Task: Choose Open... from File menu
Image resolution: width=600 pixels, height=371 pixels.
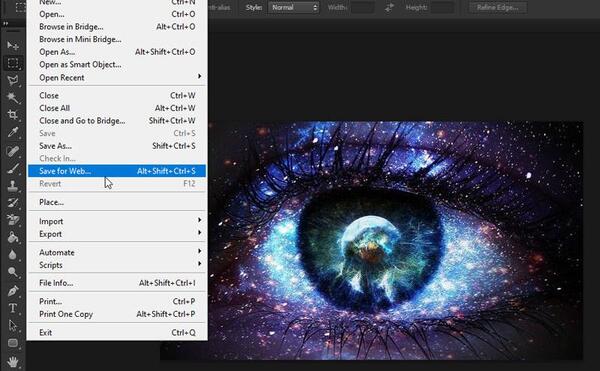Action: click(x=117, y=14)
